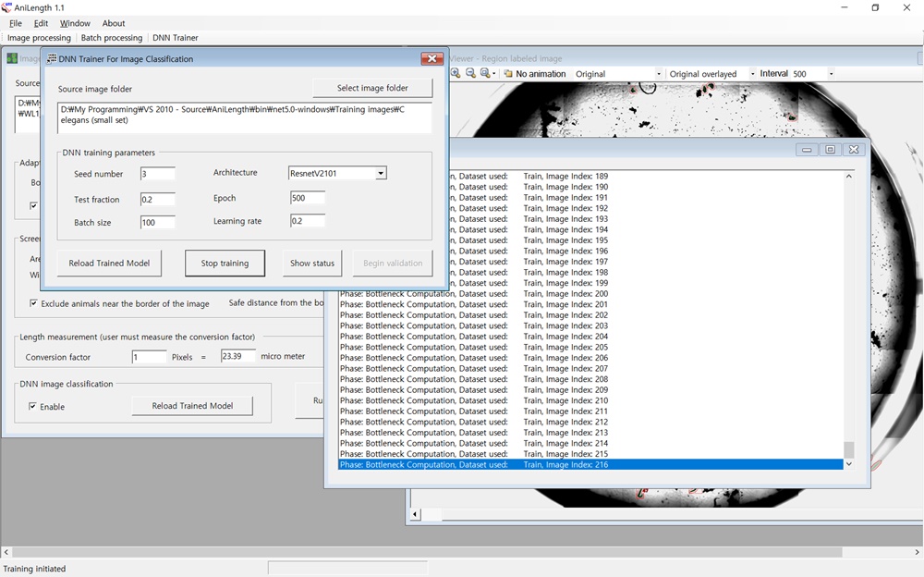Close the DNN Trainer dialog
The width and height of the screenshot is (924, 577).
point(432,59)
